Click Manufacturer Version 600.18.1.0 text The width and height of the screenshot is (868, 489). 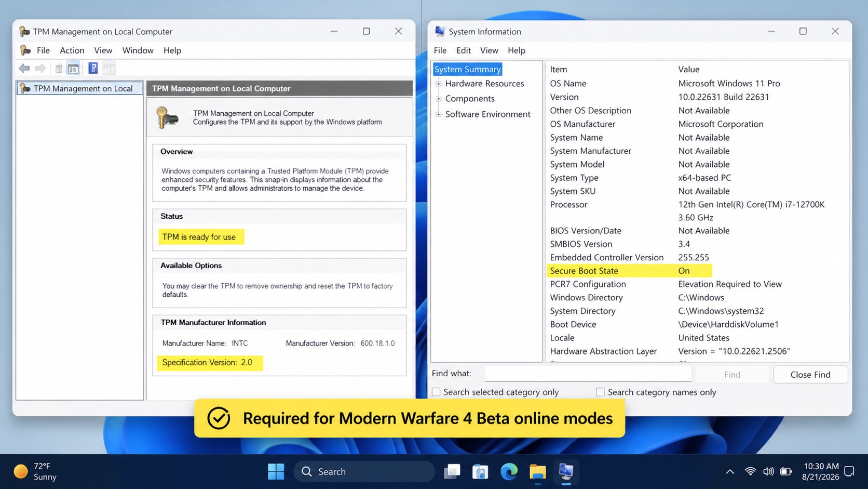(340, 343)
